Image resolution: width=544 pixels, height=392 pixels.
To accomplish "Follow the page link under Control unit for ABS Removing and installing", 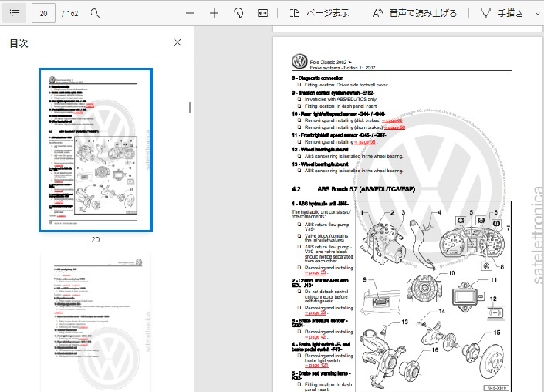I will point(316,313).
